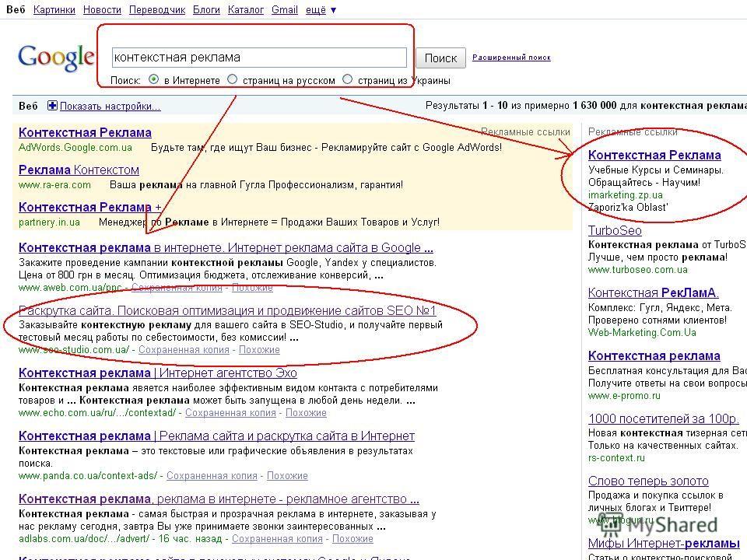Focus the search field with 'контекстная реклама'

tap(259, 58)
